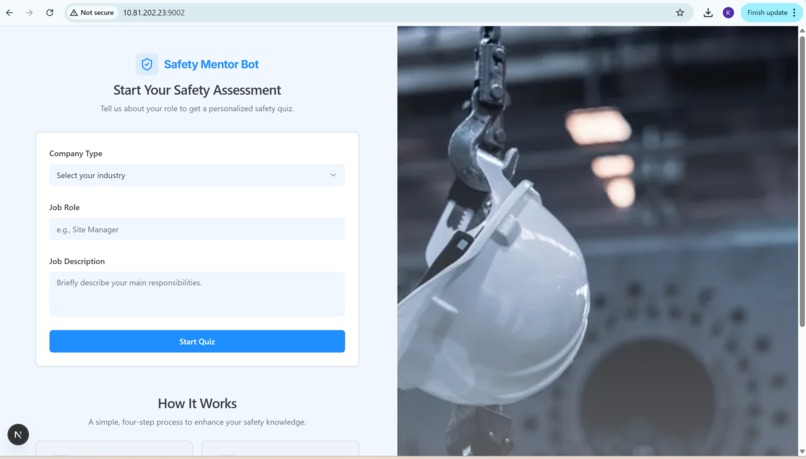Screen dimensions: 806x459
Task: Focus the Job Description text area
Action: click(x=197, y=294)
